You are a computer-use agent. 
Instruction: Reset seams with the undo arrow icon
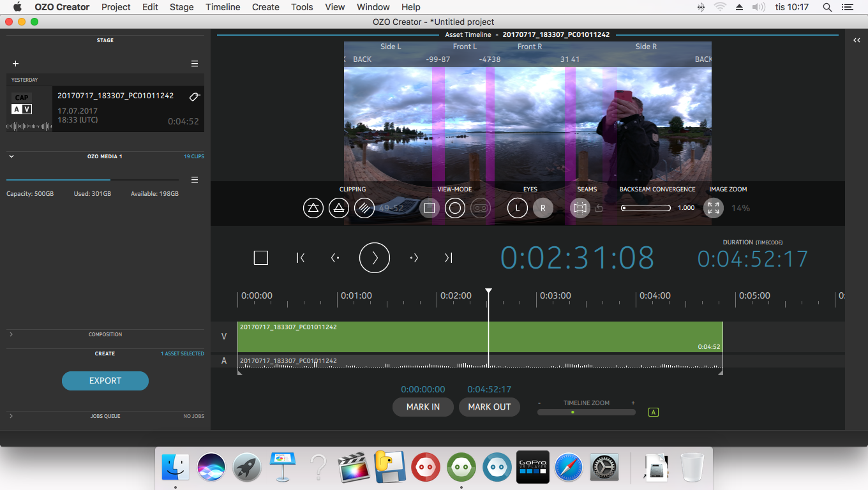pyautogui.click(x=599, y=208)
